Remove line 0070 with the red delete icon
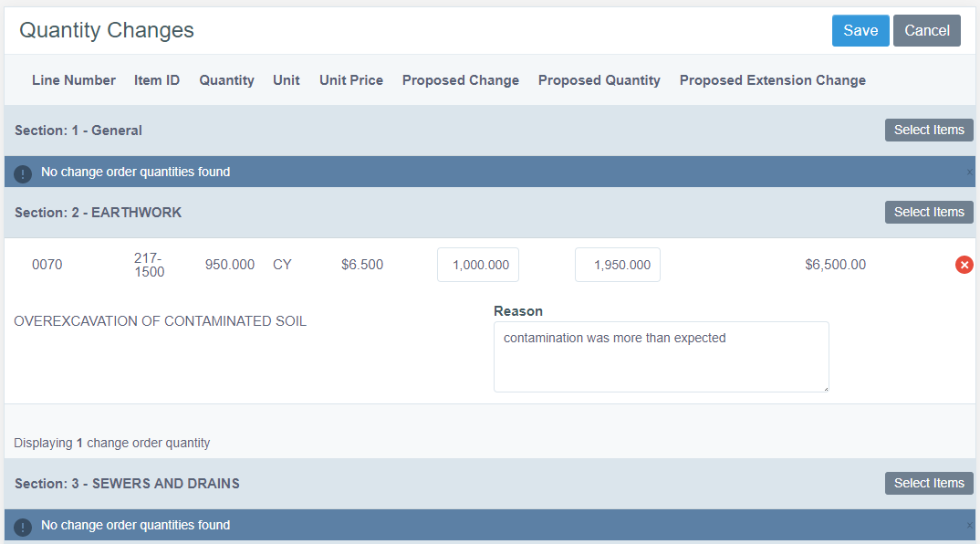Screen dimensions: 980x544 (964, 265)
